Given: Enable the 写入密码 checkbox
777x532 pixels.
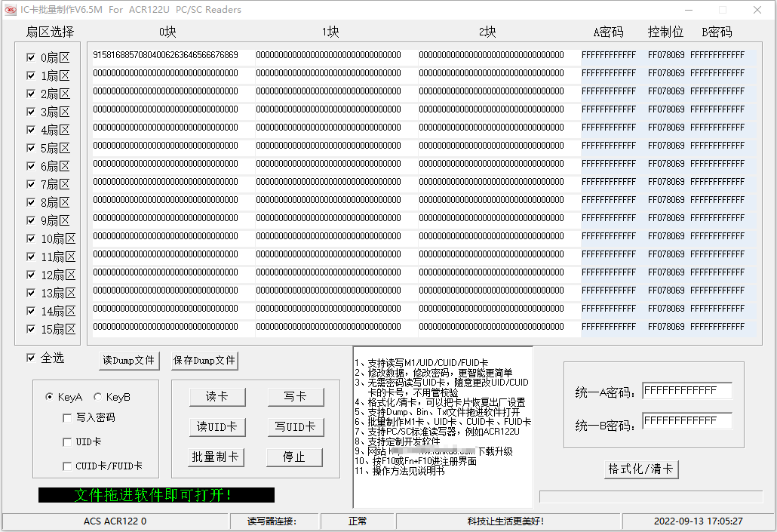Looking at the screenshot, I should point(67,418).
